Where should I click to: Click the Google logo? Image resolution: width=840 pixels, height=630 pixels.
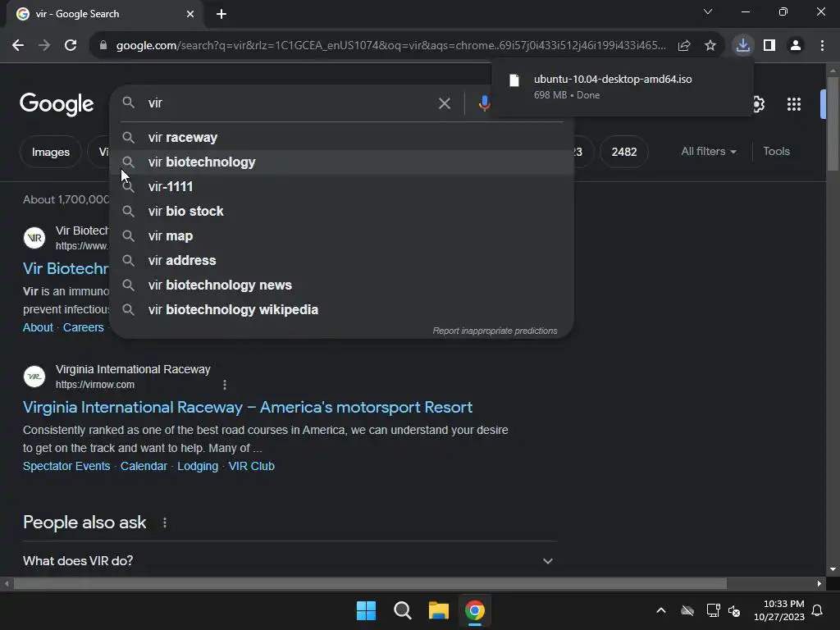(57, 104)
